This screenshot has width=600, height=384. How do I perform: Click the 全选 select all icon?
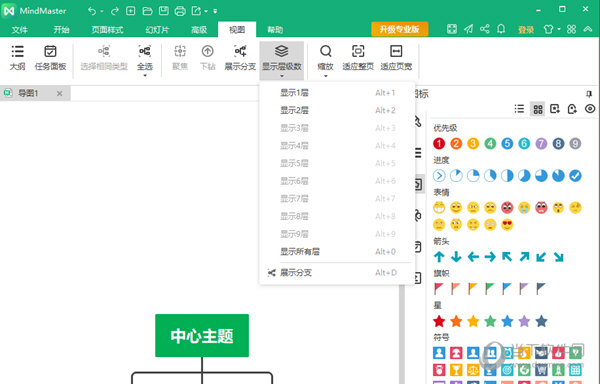tap(145, 51)
